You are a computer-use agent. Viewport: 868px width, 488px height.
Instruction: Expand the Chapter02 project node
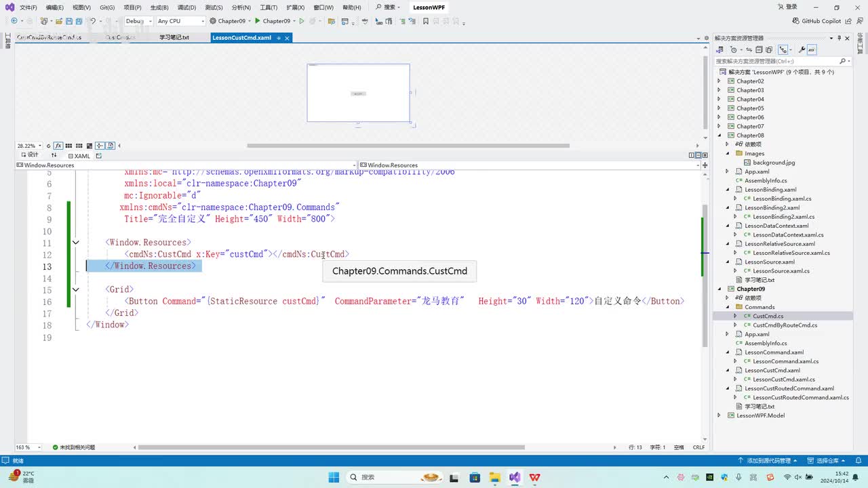point(719,81)
